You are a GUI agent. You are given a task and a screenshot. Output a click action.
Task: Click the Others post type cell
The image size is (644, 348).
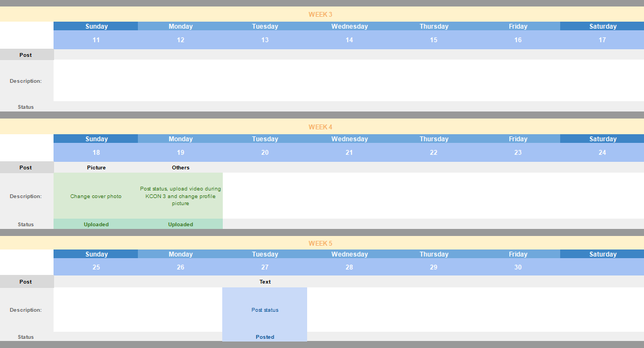tap(180, 167)
